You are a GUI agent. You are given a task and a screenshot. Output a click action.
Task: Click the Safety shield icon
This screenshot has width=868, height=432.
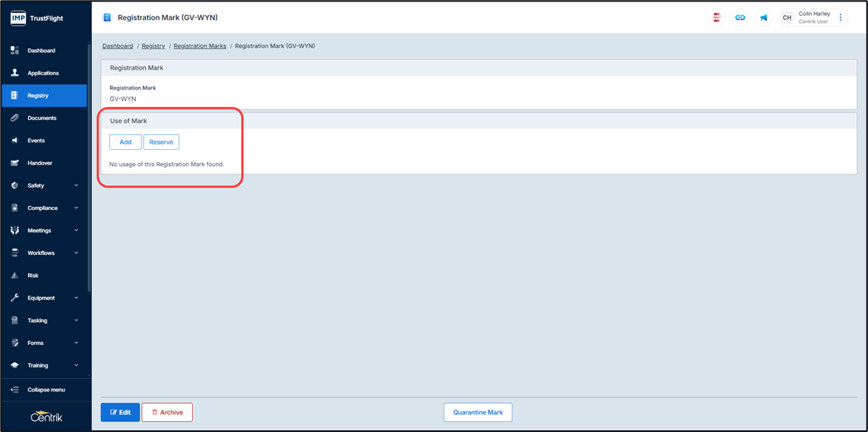16,185
